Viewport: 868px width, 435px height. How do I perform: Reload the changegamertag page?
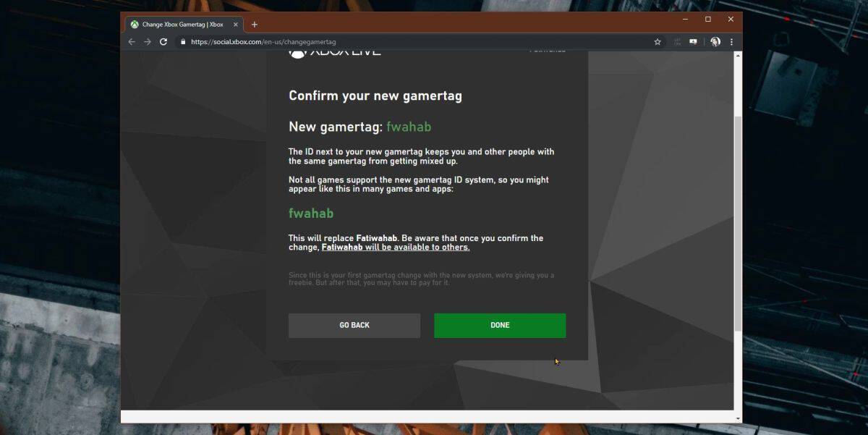(164, 41)
